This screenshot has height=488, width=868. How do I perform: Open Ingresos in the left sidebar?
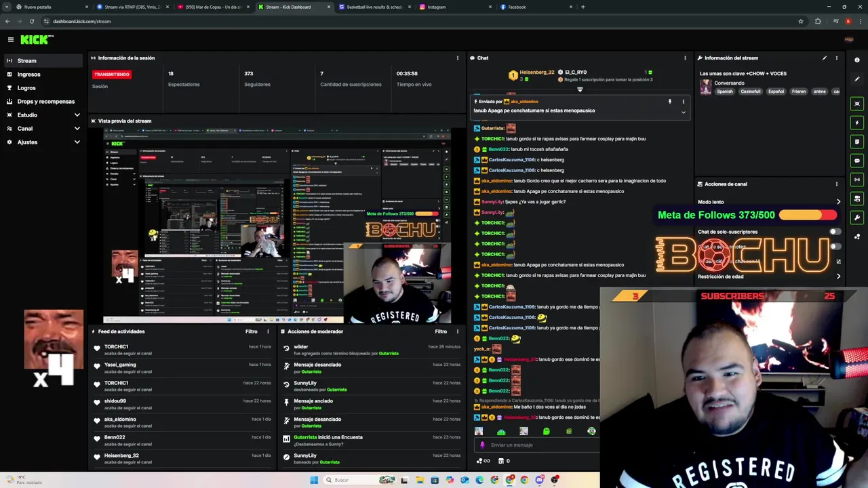[44, 74]
